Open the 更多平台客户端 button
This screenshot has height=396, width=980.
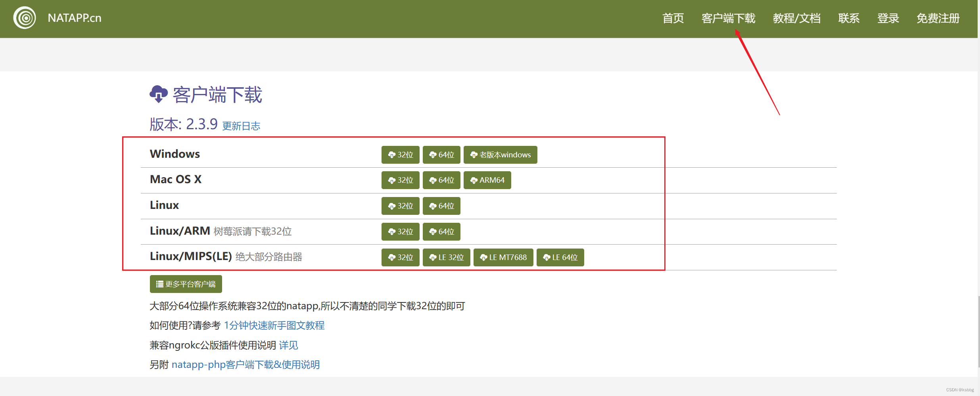pyautogui.click(x=186, y=284)
